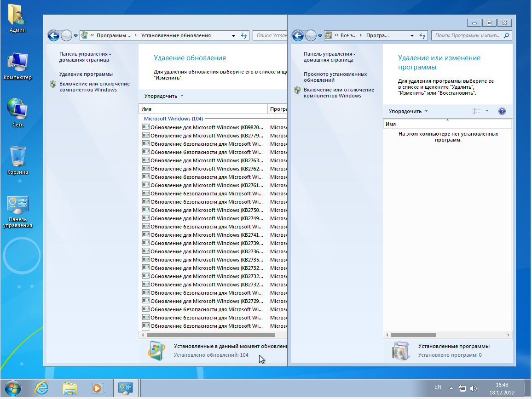Image resolution: width=532 pixels, height=399 pixels.
Task: Click the network icon in system tray
Action: (462, 388)
